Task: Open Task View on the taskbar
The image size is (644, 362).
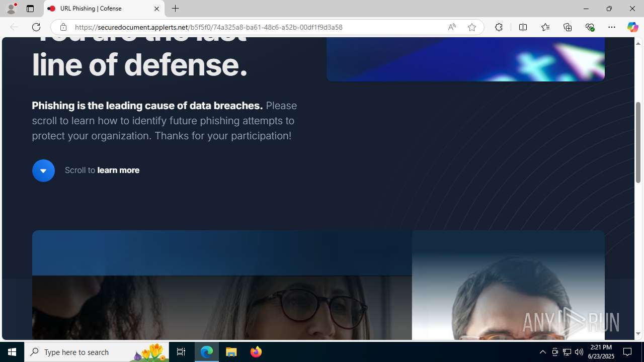Action: (x=181, y=352)
